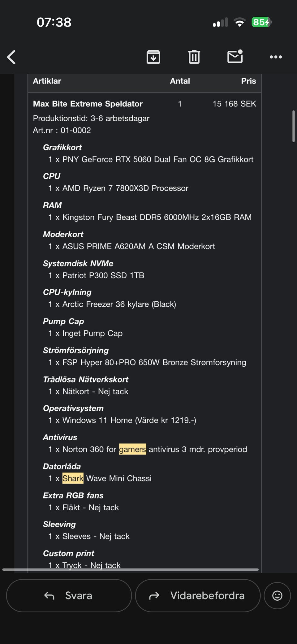Open the three-dot more options menu

276,57
